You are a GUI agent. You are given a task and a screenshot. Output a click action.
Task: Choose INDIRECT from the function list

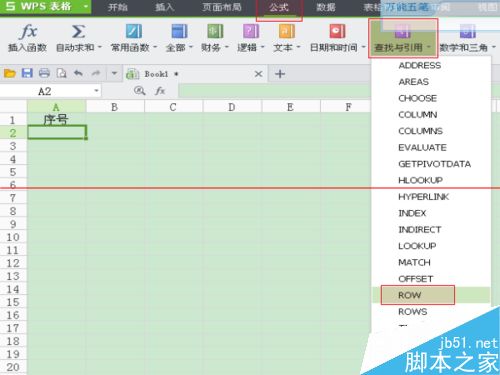pos(431,229)
